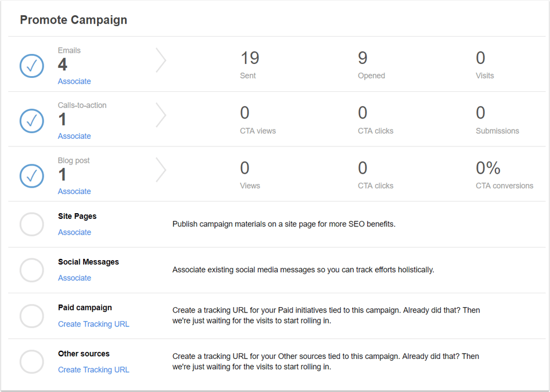
Task: Click Associate link under Site Pages
Action: pos(74,232)
